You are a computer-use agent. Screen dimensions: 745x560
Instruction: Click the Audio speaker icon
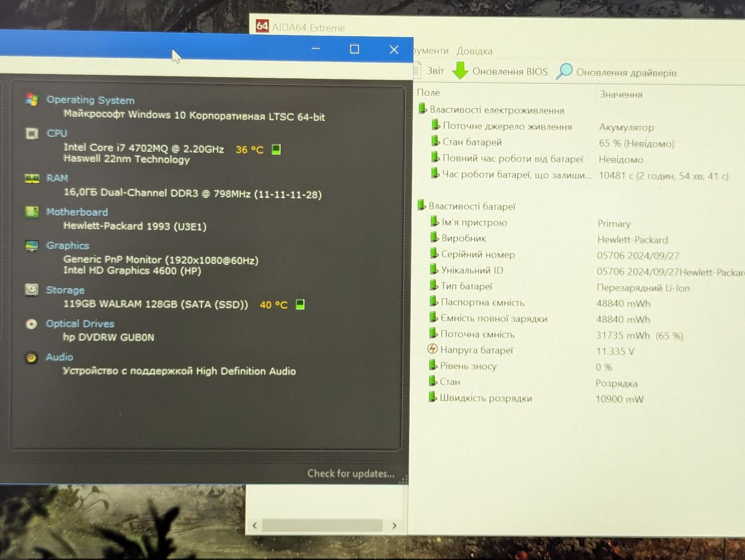click(x=31, y=358)
